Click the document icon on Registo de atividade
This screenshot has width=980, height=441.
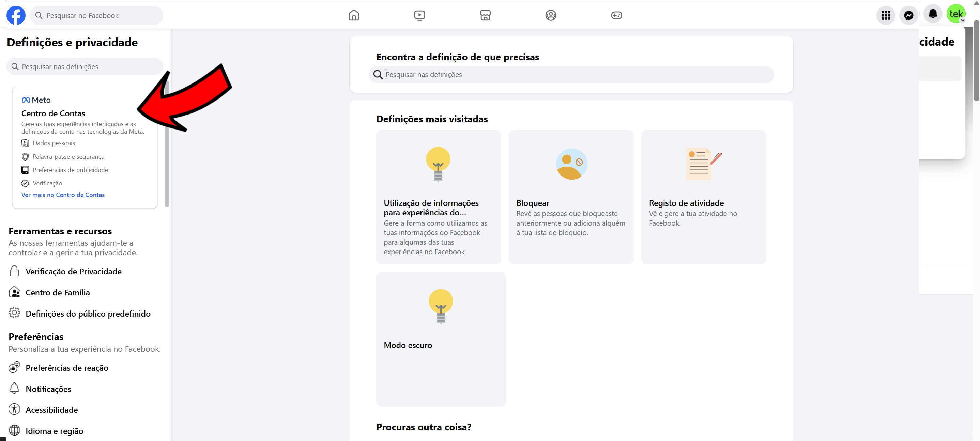coord(703,164)
